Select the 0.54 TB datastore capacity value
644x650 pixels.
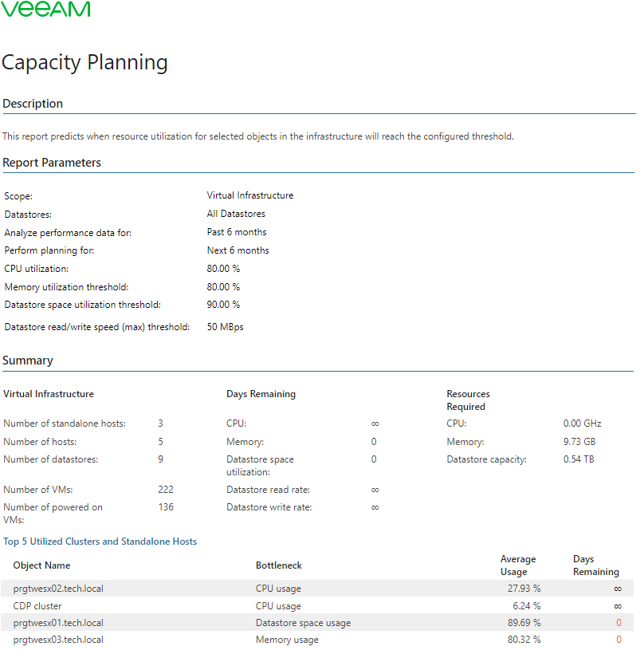579,459
